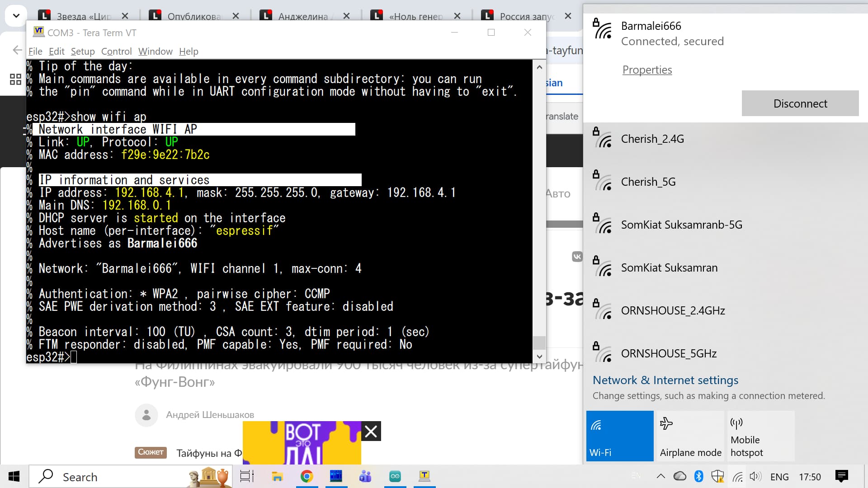Toggle Airplane mode tile
The image size is (868, 488).
690,436
